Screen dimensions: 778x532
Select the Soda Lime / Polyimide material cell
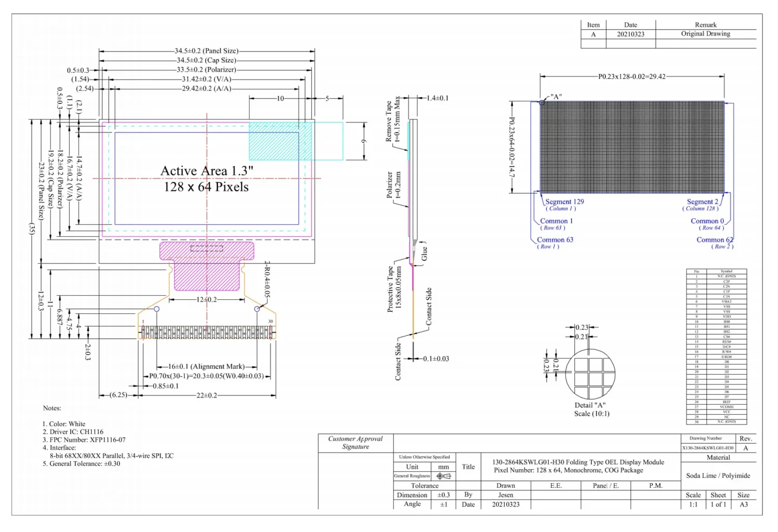(x=718, y=475)
